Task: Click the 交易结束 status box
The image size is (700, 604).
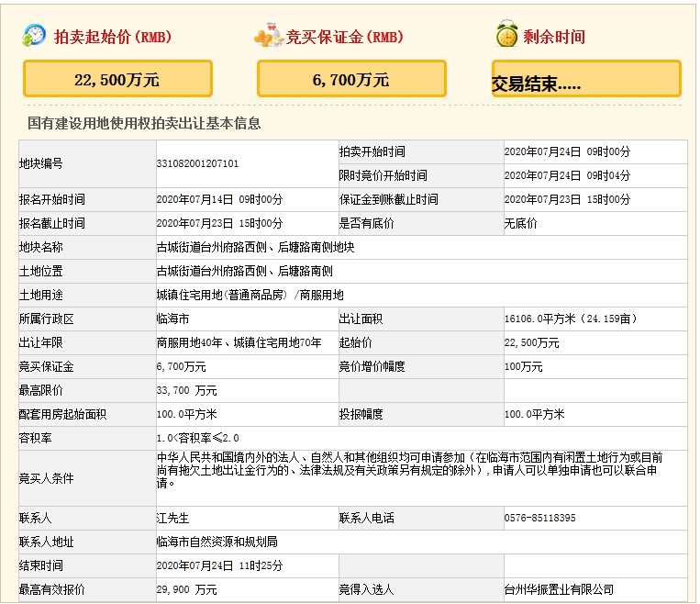Action: click(x=586, y=79)
